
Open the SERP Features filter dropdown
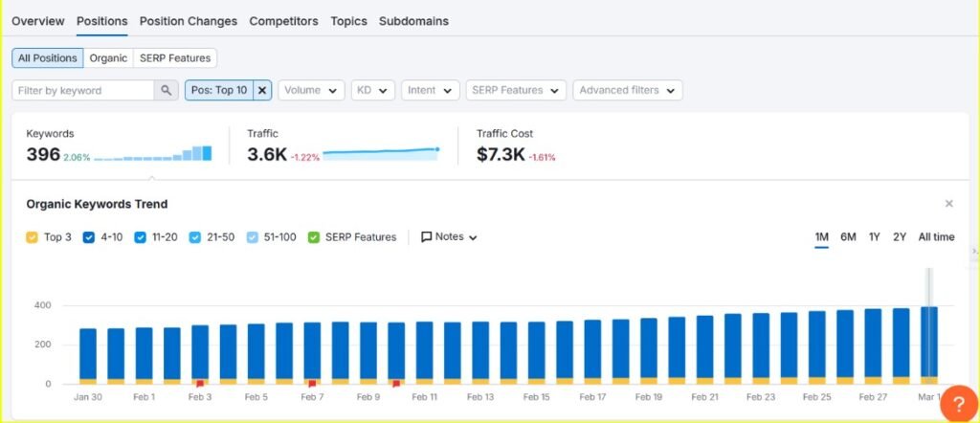coord(516,90)
